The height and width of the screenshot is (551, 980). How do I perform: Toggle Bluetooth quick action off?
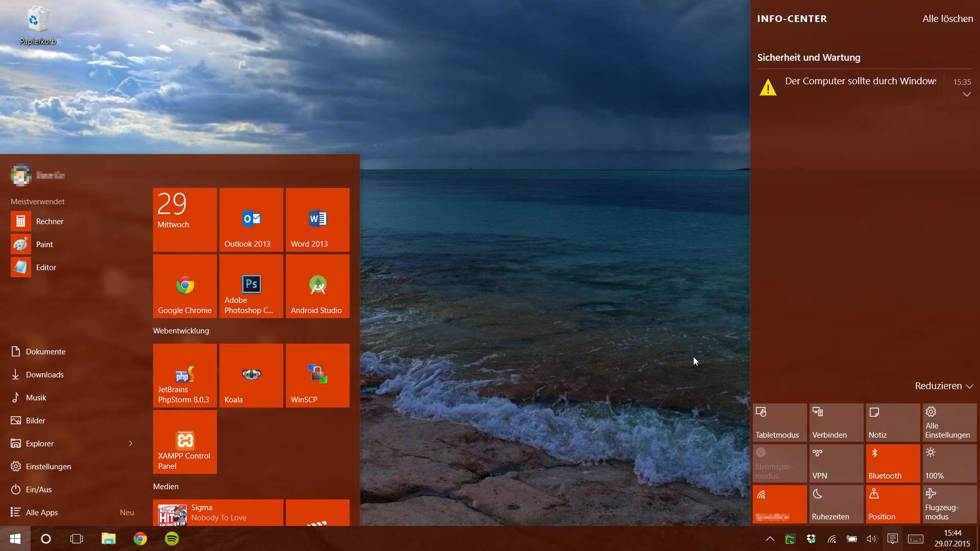[x=893, y=463]
